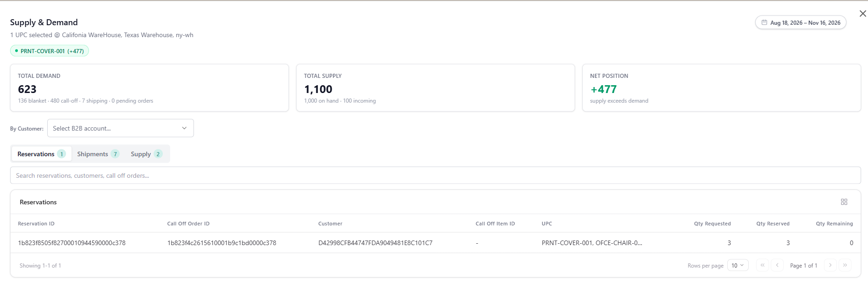Click the PRNT-COVER-001 UPC chip
Viewport: 868px width, 290px height.
(x=50, y=51)
